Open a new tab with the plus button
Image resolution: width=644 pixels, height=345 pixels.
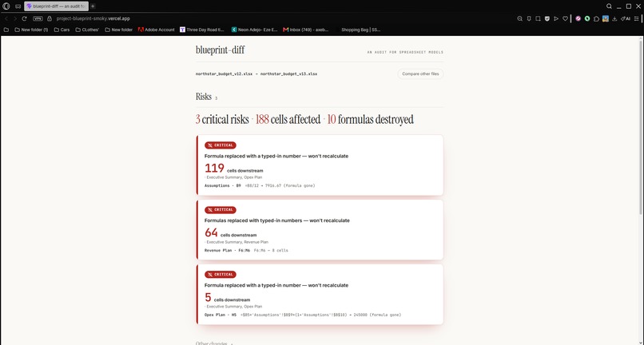pos(93,6)
